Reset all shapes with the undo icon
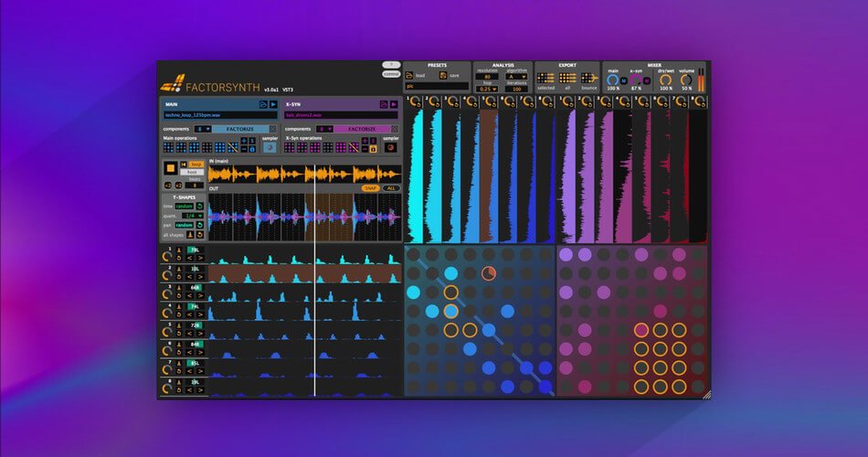This screenshot has width=868, height=457. [x=200, y=235]
